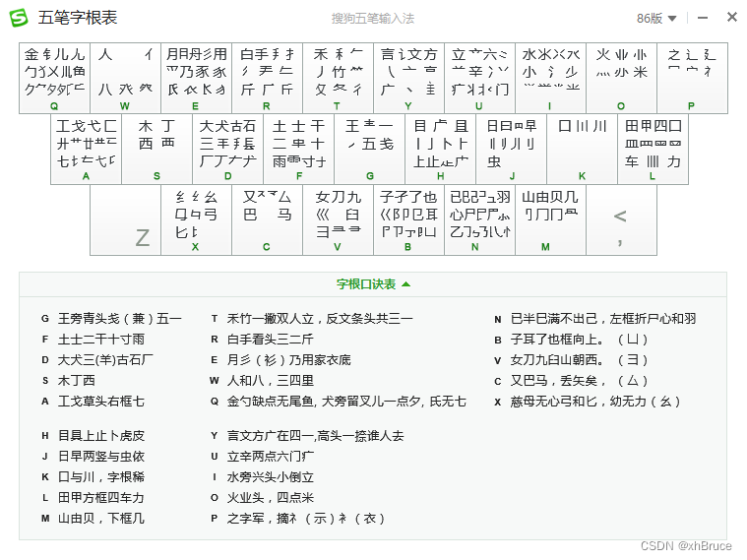Open the 86版 version dropdown
747x560 pixels.
[656, 19]
